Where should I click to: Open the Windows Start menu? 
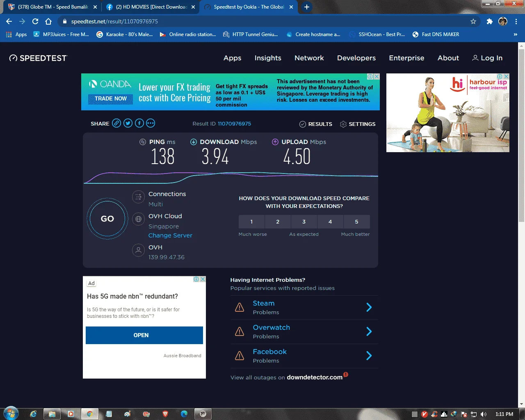(x=11, y=414)
